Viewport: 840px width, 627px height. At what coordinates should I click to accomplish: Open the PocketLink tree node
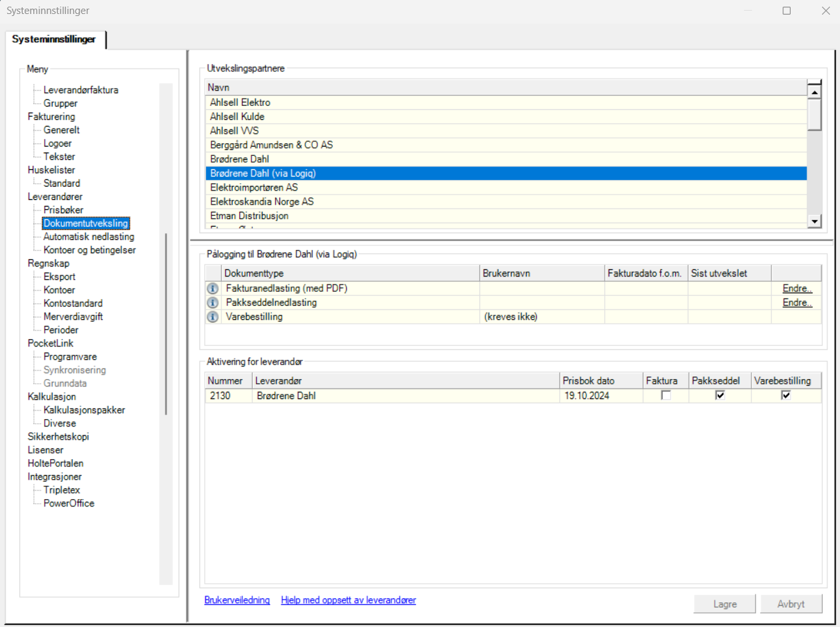pyautogui.click(x=51, y=343)
